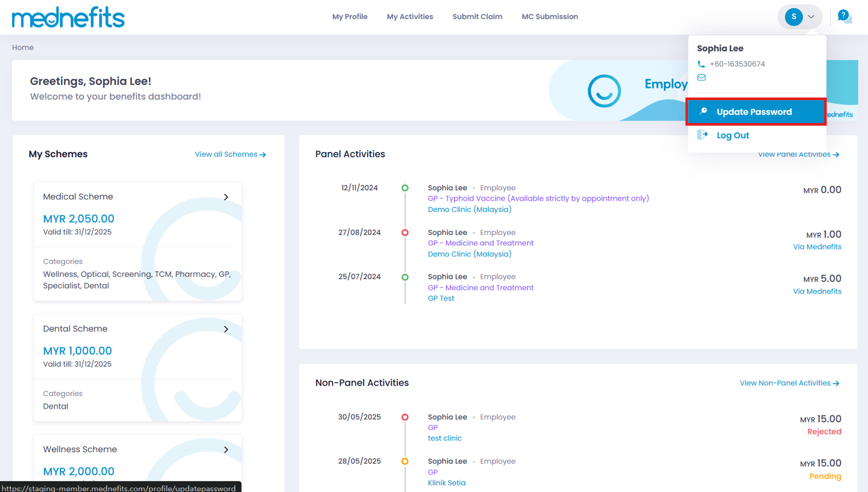Image resolution: width=868 pixels, height=492 pixels.
Task: Select Log Out from the account menu
Action: (x=732, y=136)
